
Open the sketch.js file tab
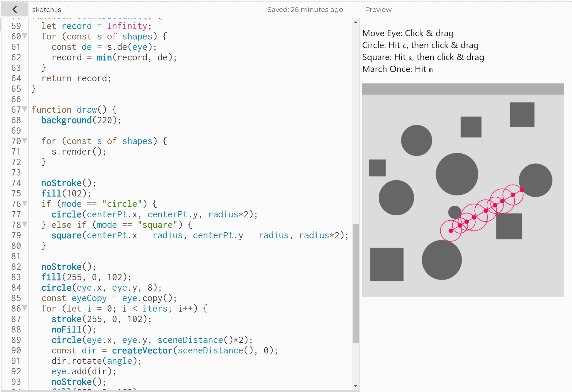tap(47, 10)
